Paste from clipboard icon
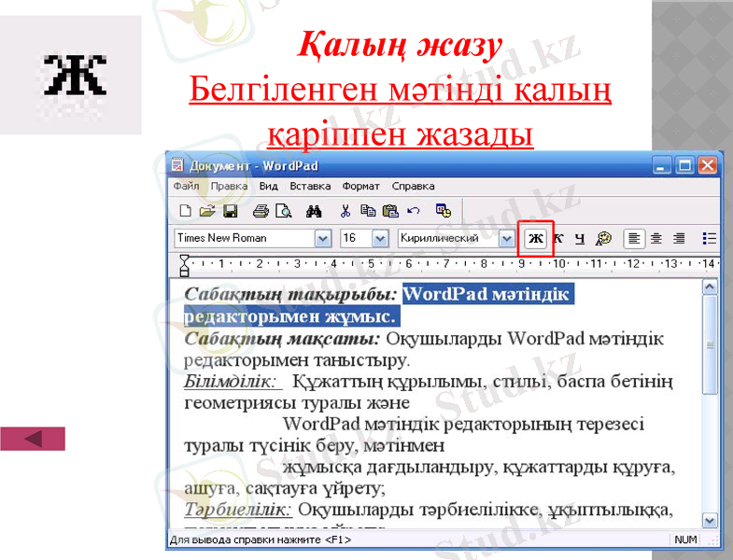Screen dimensions: 733x560 390,211
